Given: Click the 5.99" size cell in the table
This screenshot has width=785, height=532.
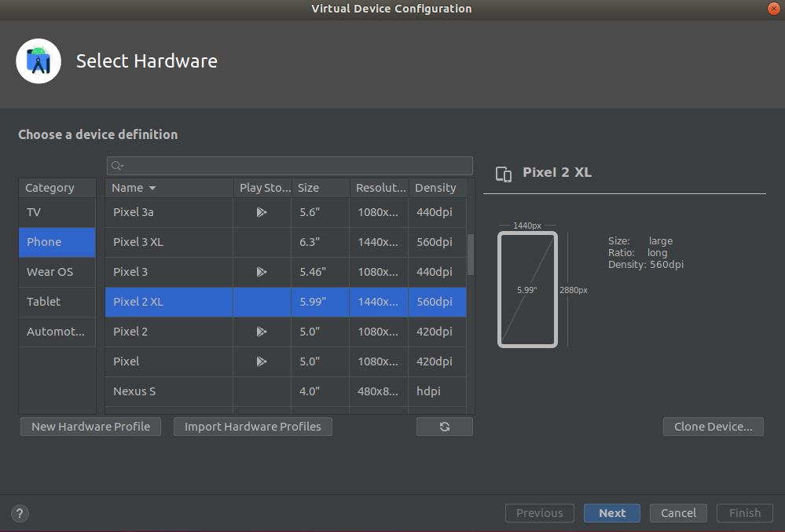Looking at the screenshot, I should click(321, 302).
